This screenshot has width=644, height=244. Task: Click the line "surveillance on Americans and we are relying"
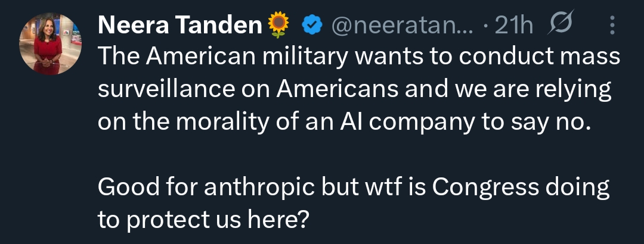[355, 89]
